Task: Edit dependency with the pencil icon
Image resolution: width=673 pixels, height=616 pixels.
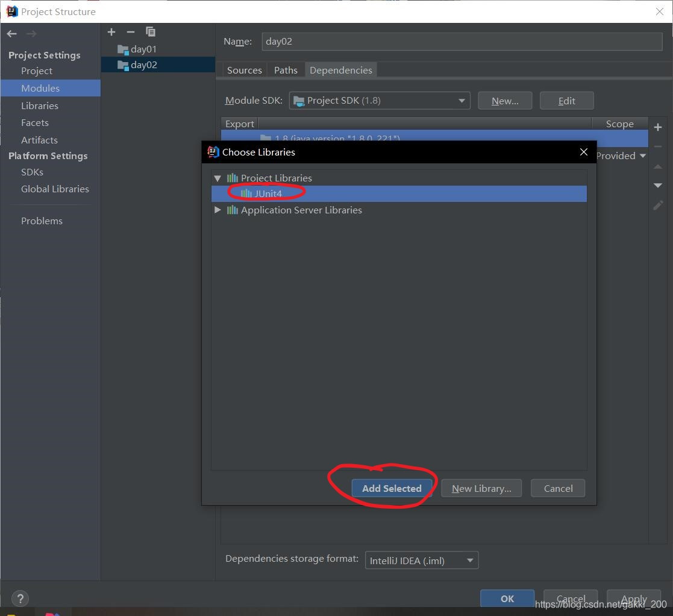Action: pos(657,206)
